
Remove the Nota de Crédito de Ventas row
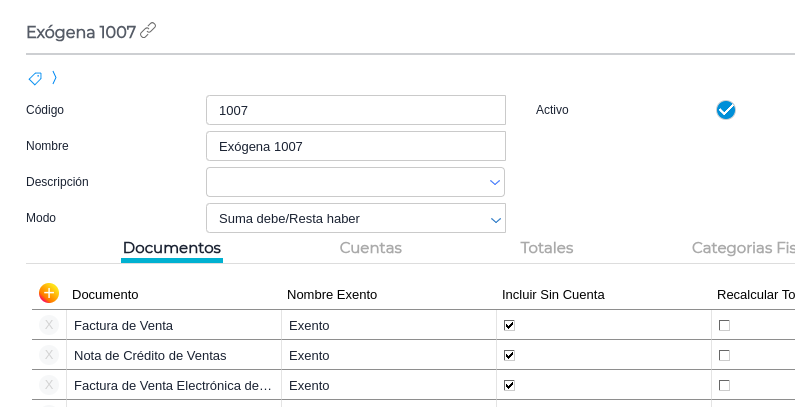49,355
